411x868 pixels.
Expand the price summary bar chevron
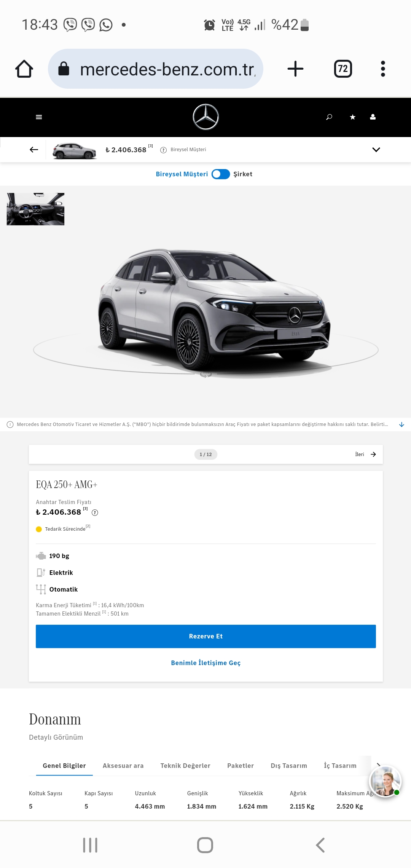click(376, 150)
